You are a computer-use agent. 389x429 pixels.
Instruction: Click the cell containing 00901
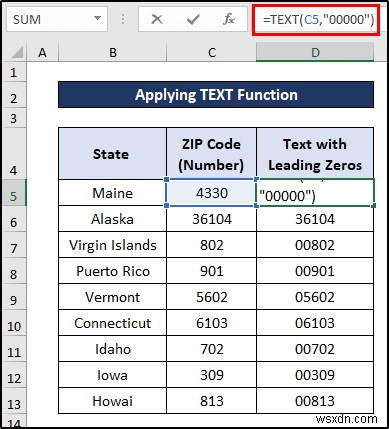315,271
